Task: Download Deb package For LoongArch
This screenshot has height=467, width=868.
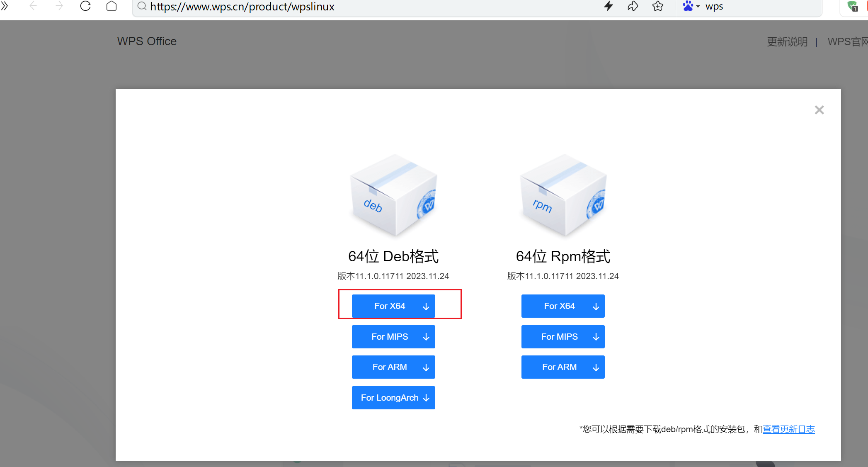Action: (393, 398)
